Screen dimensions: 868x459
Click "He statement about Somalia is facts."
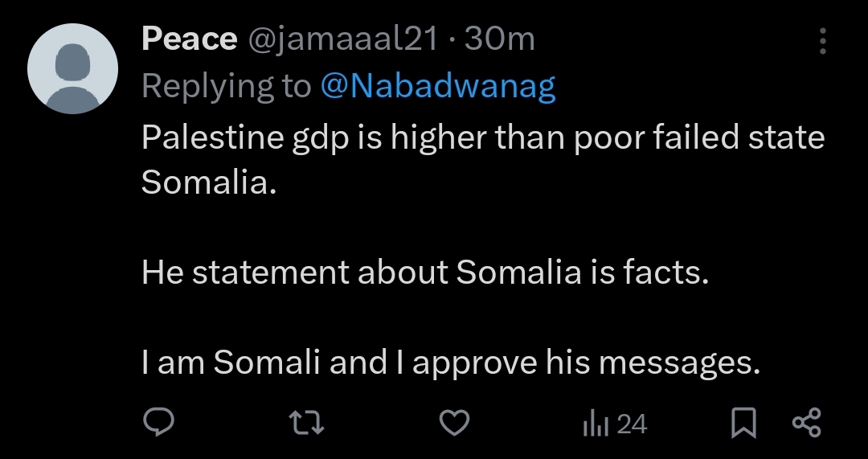pyautogui.click(x=425, y=273)
